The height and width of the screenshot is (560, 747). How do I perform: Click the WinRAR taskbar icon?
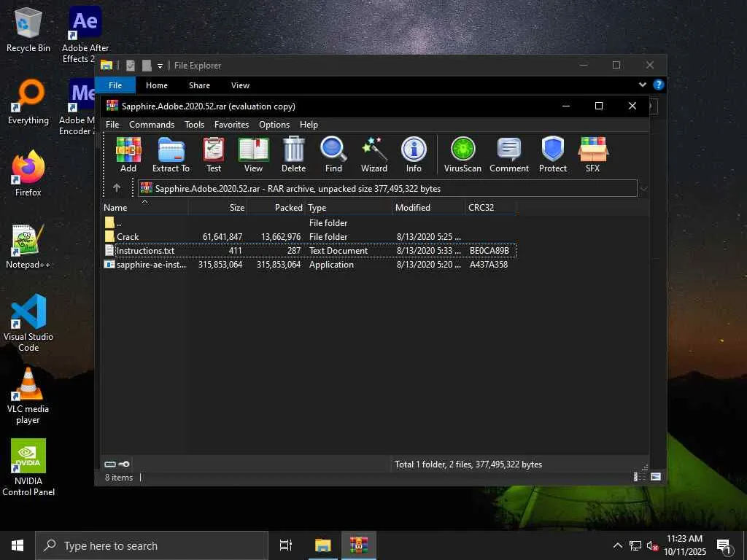coord(359,545)
